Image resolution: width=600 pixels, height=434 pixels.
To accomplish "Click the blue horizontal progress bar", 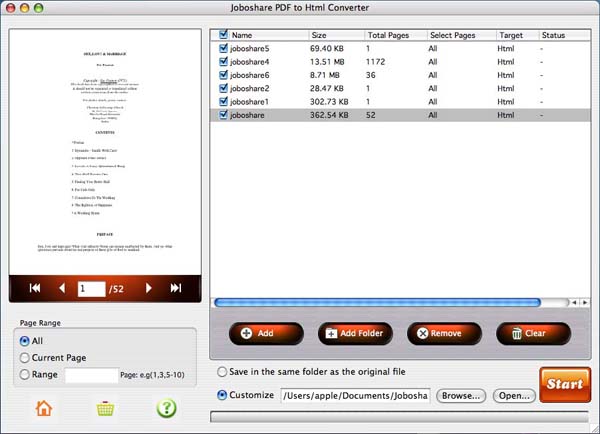I will (390, 301).
